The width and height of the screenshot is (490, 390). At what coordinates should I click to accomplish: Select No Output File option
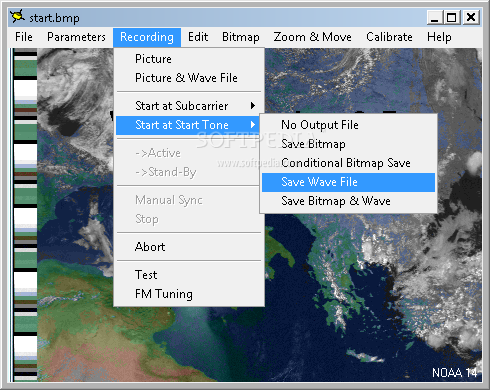point(348,125)
